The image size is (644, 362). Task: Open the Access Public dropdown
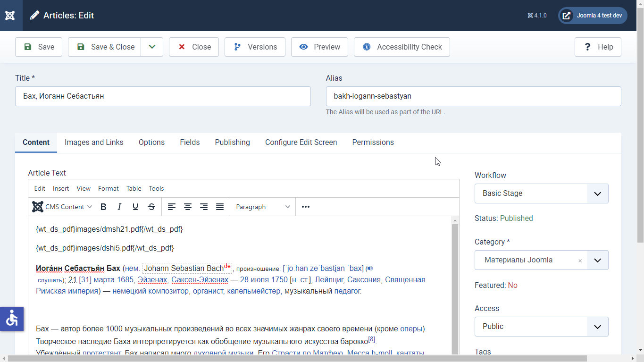(x=541, y=327)
